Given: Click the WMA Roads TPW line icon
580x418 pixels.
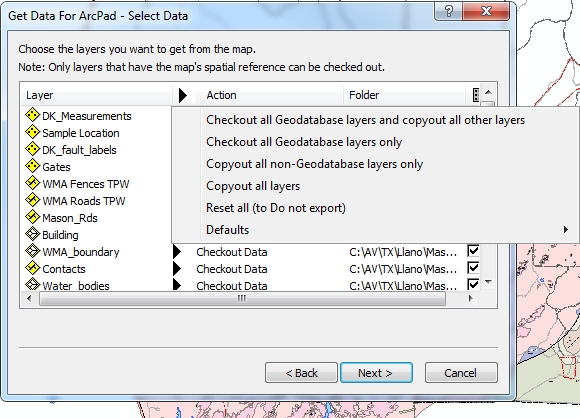Looking at the screenshot, I should click(33, 200).
